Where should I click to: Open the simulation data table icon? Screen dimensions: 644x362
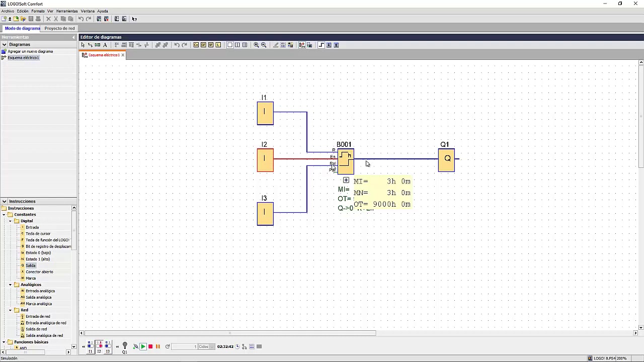[x=252, y=346]
